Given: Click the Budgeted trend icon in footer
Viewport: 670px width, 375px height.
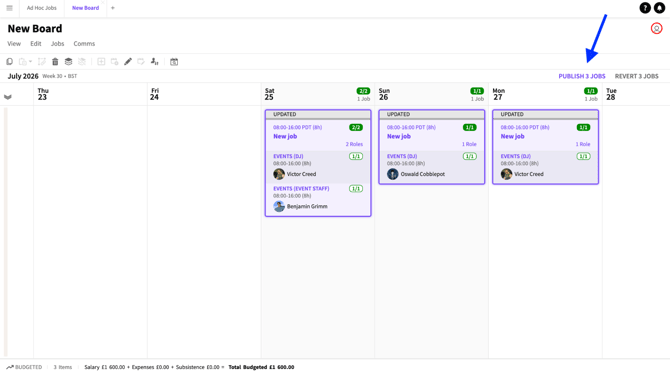Looking at the screenshot, I should 10,367.
